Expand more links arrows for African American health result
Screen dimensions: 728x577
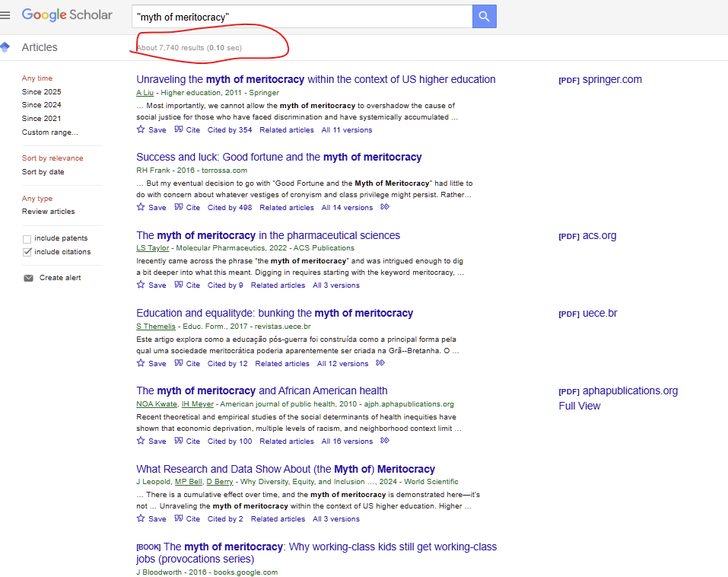(x=385, y=441)
